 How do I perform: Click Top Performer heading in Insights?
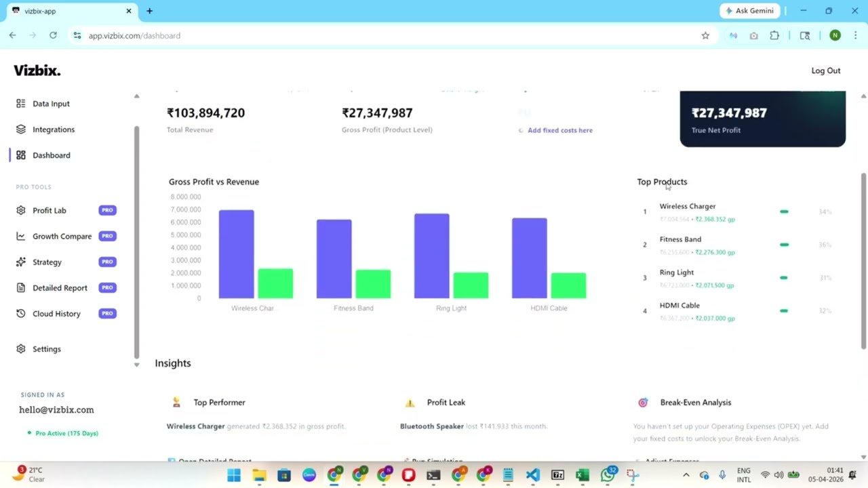tap(219, 403)
